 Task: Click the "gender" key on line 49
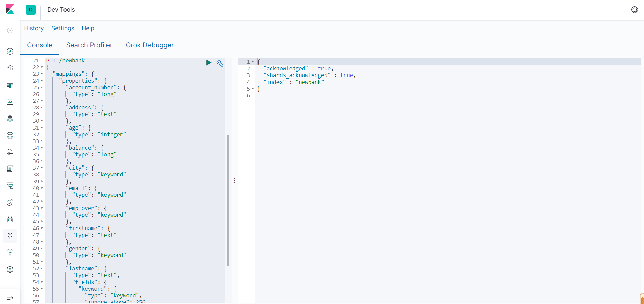pyautogui.click(x=78, y=249)
